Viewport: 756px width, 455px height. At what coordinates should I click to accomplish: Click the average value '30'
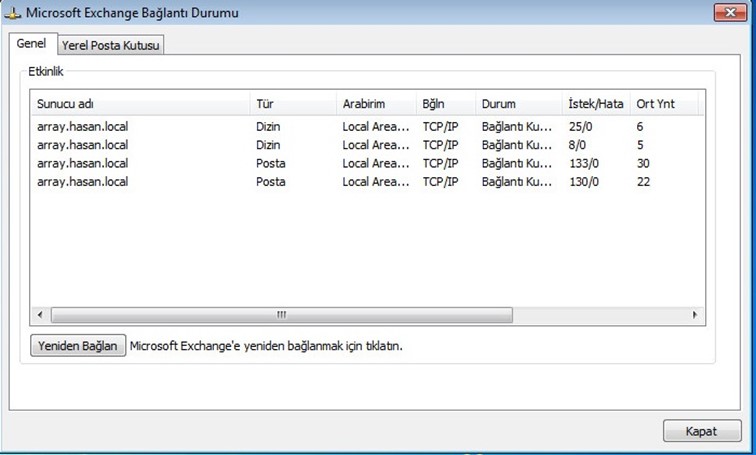pos(643,163)
